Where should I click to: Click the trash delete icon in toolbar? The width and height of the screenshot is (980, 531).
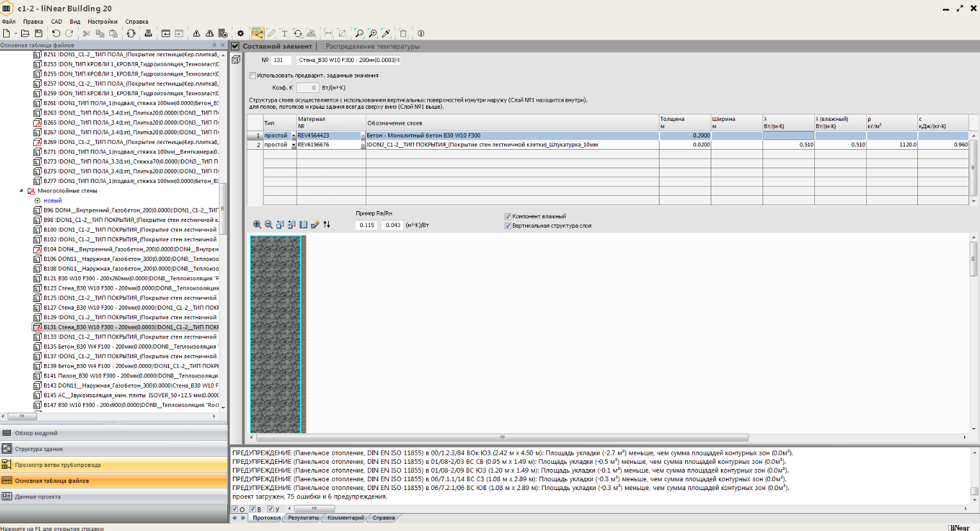click(403, 33)
